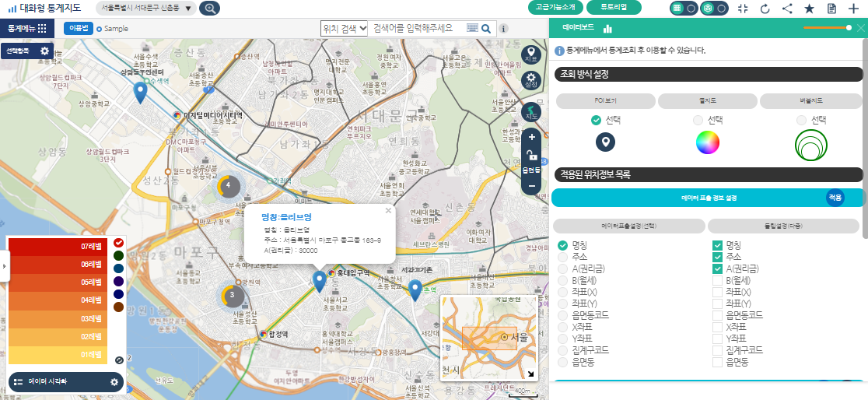Screen dimensions: 868x400
Task: Click the report document icon in toolbar
Action: tap(831, 9)
